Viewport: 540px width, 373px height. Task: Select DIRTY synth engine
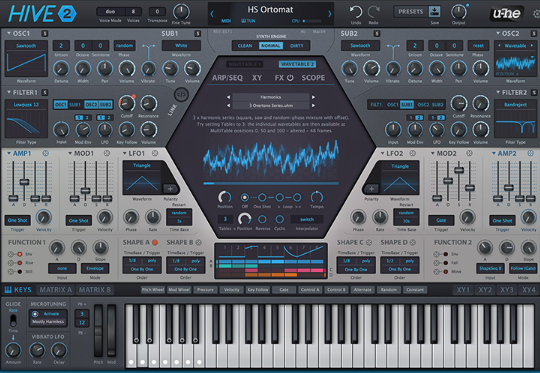click(x=297, y=45)
